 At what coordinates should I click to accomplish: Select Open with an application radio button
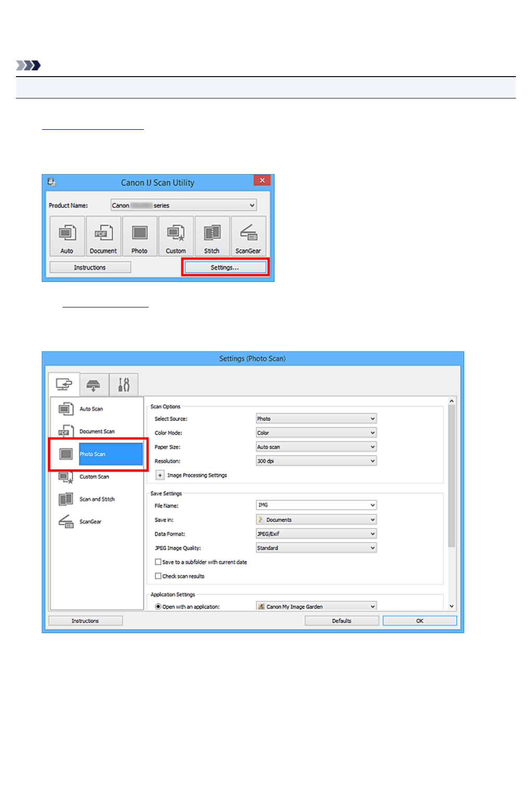(158, 607)
